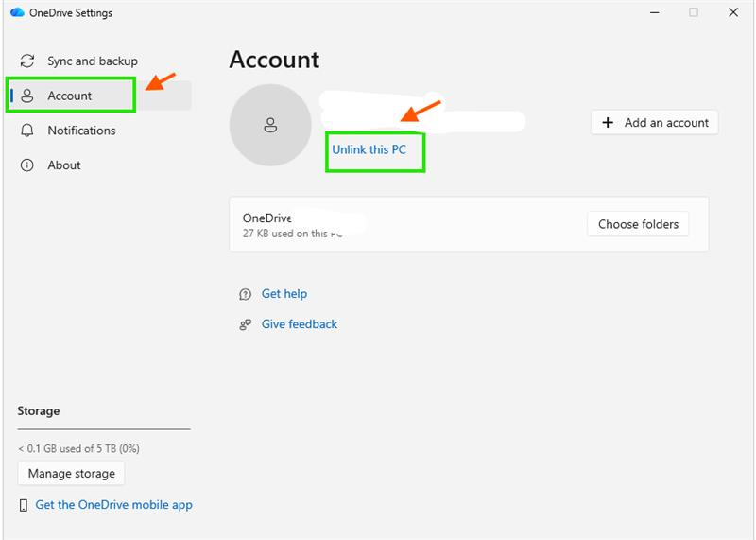Click the '27 KB used on this PC' text
Screen dimensions: 756x540
click(292, 234)
